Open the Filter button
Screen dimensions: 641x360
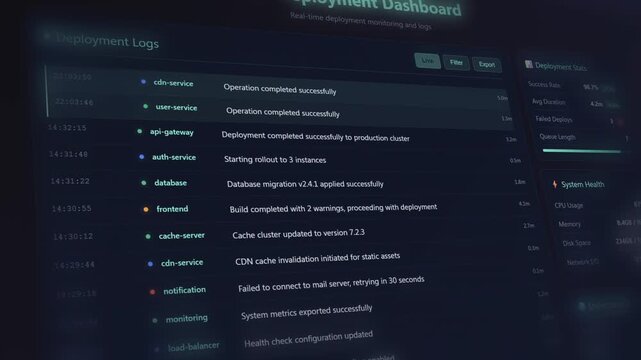(456, 63)
